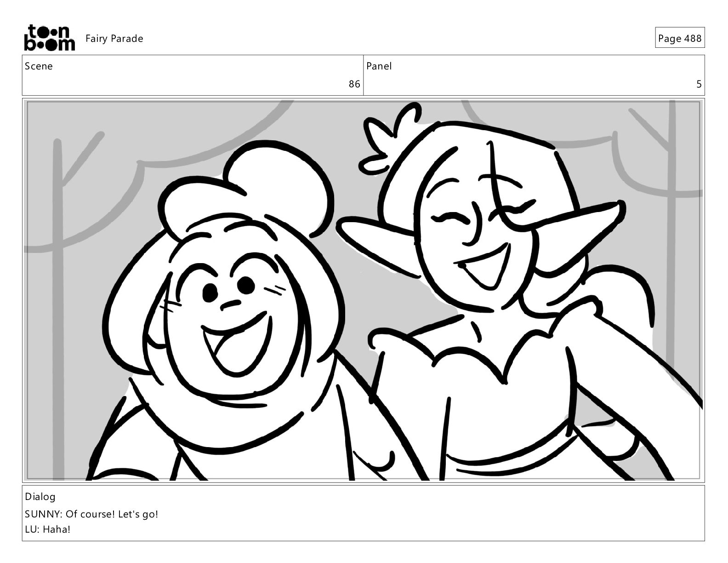728x563 pixels.
Task: Click the scene number 86
Action: coord(354,84)
